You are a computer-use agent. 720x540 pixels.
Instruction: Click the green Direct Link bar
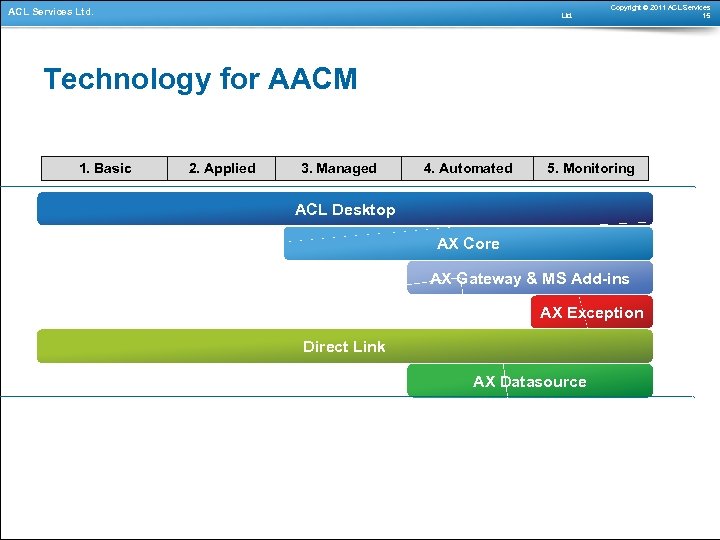tap(345, 346)
